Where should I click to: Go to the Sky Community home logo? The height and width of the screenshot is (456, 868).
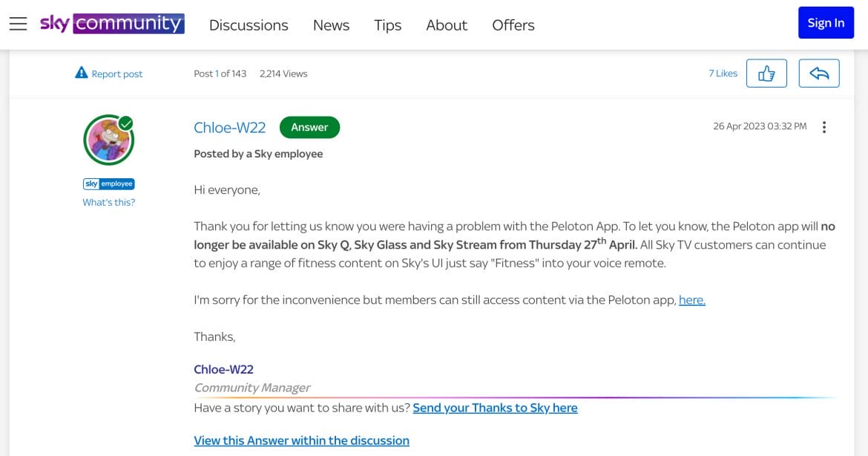click(x=112, y=24)
